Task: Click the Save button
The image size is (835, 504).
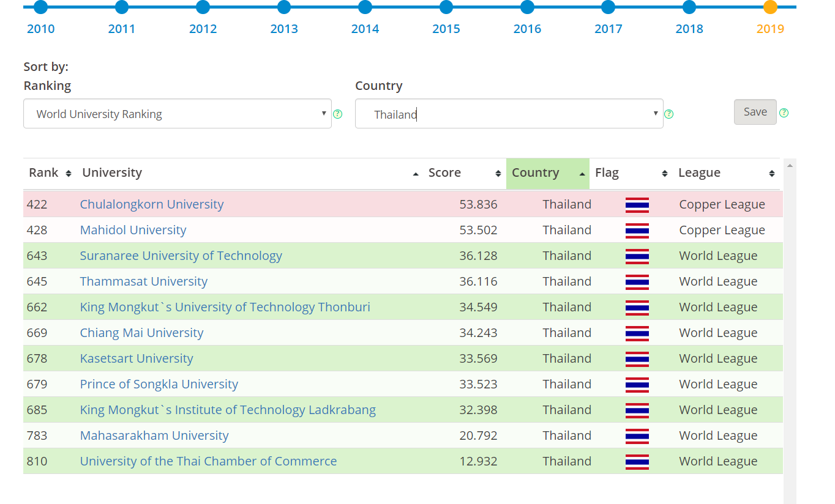Action: tap(755, 112)
